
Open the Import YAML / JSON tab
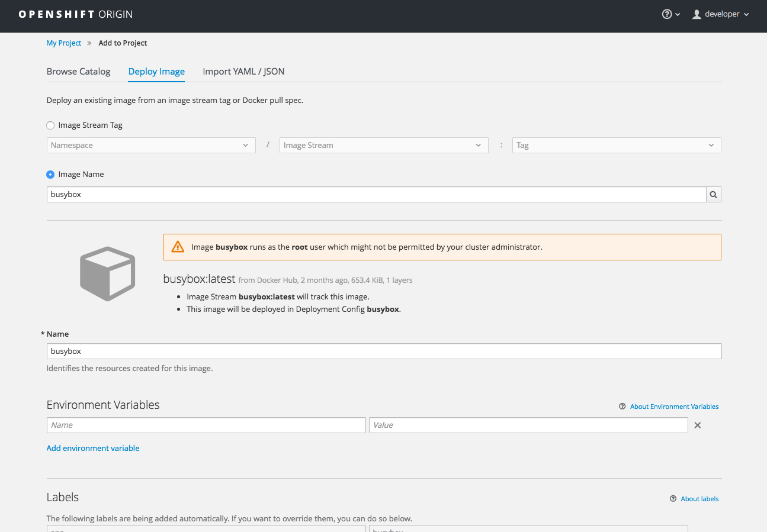tap(243, 72)
